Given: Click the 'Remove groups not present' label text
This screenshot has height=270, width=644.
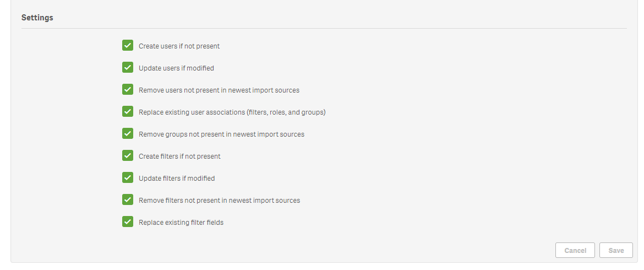Looking at the screenshot, I should (221, 134).
